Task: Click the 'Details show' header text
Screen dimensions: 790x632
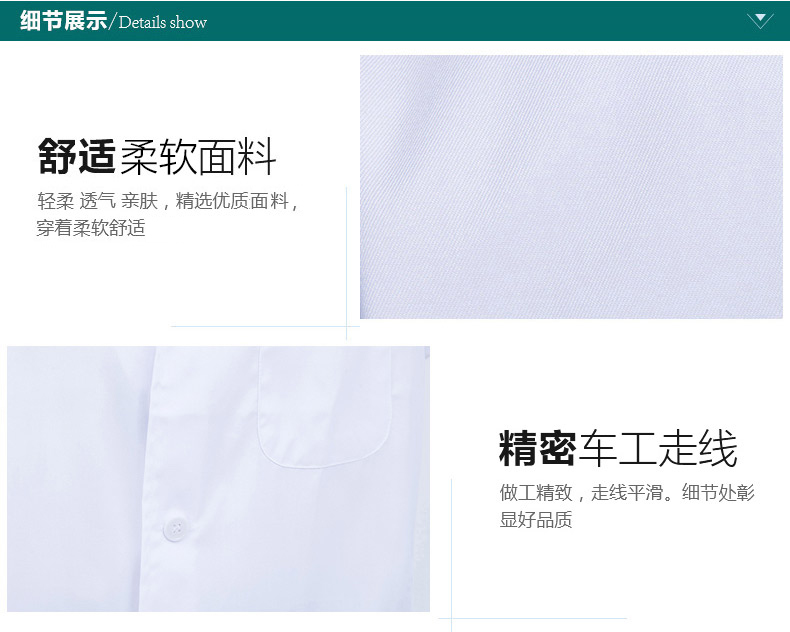Action: (163, 23)
